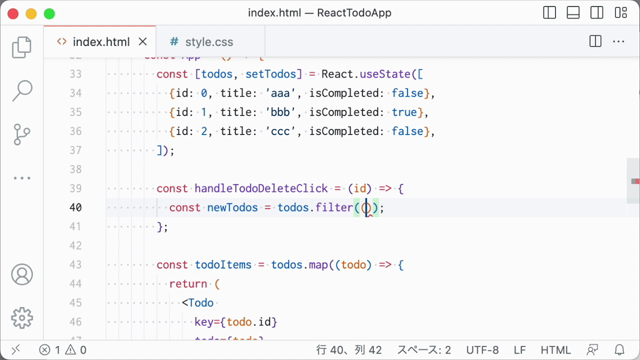This screenshot has height=360, width=640.
Task: Click the return keyword on line 44
Action: click(188, 284)
